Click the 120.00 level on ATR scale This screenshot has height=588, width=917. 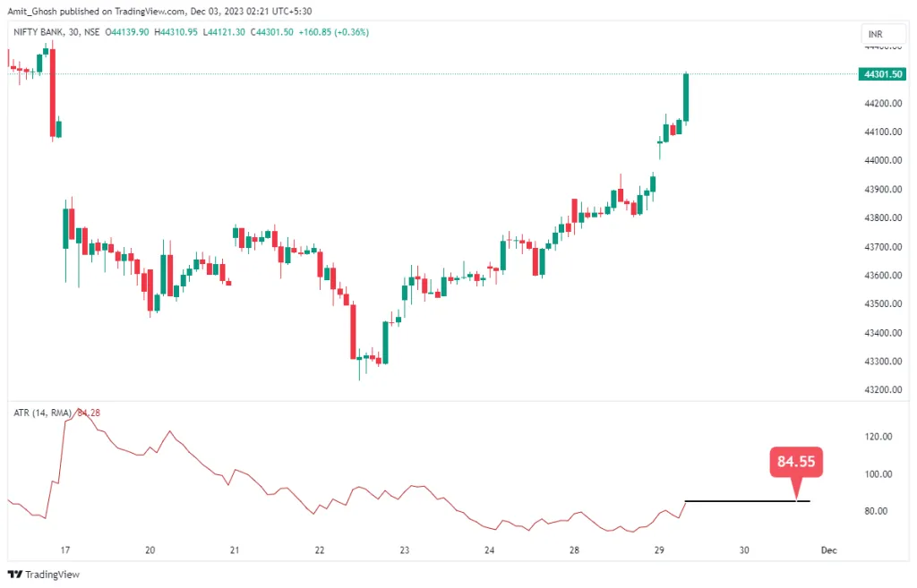tap(878, 437)
